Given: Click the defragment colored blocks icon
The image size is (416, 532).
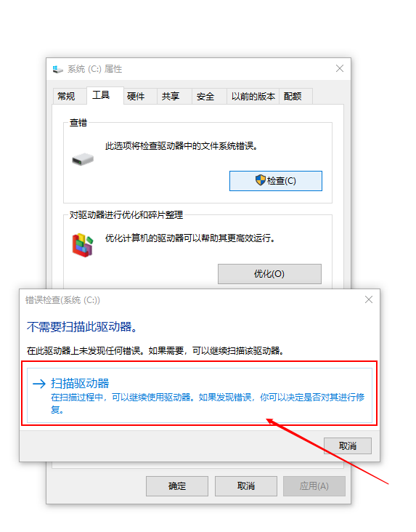Looking at the screenshot, I should point(82,245).
